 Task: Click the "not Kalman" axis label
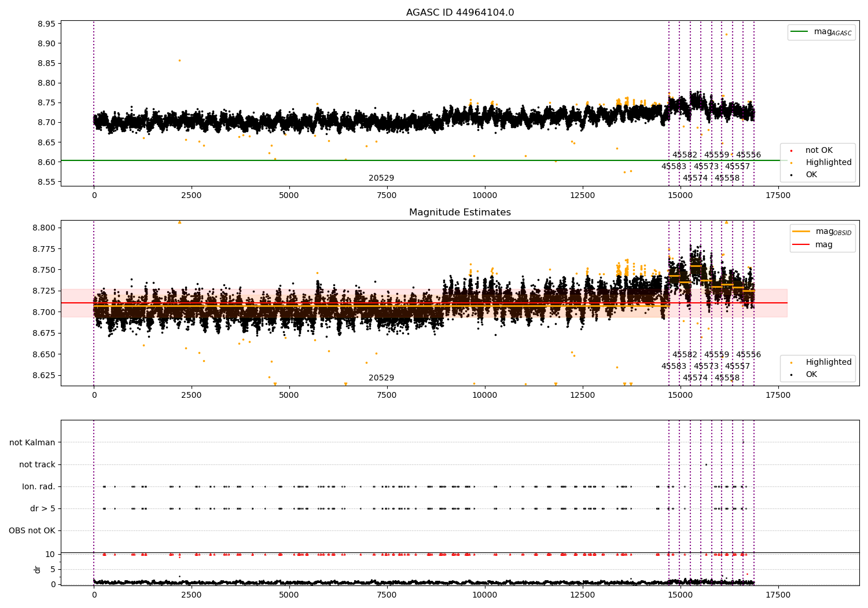[x=32, y=443]
